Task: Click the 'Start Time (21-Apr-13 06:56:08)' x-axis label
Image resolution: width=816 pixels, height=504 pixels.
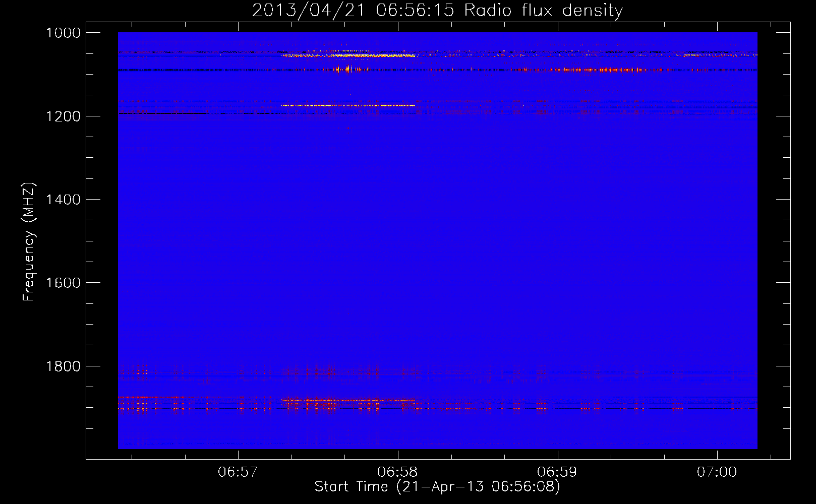Action: click(437, 487)
